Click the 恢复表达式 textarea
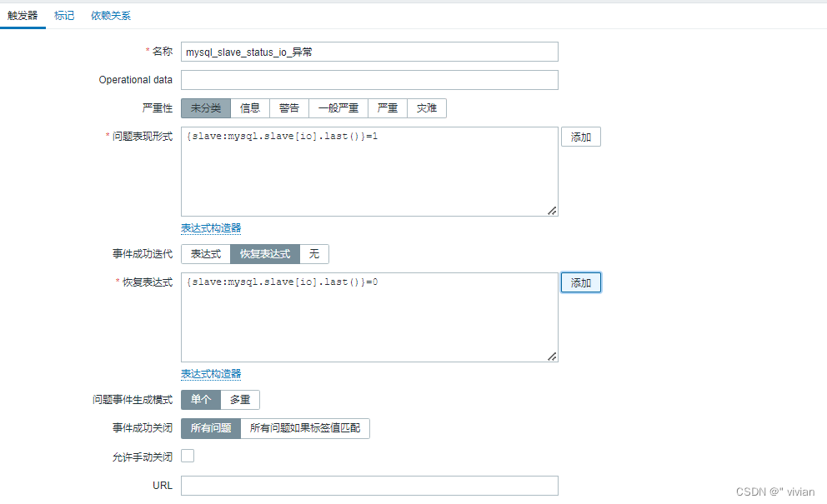 (x=369, y=317)
